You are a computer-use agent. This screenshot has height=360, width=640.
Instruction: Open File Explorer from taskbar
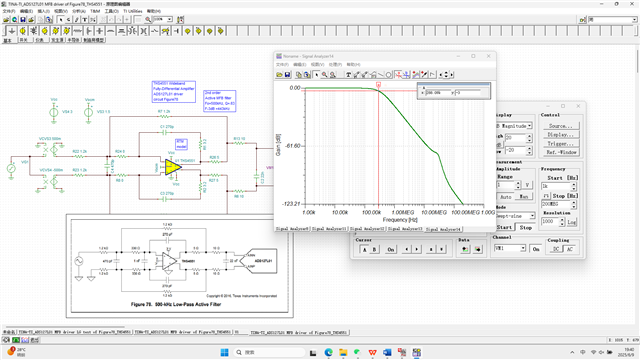(343, 353)
